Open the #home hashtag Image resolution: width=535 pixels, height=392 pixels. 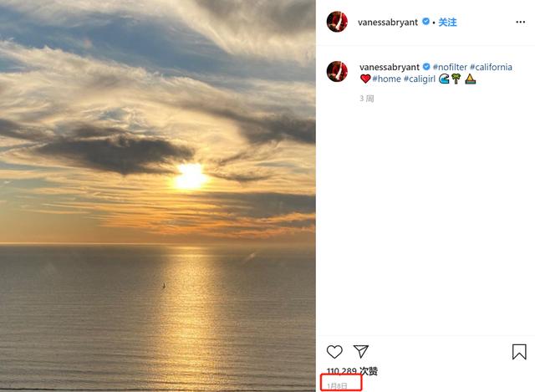click(x=387, y=79)
